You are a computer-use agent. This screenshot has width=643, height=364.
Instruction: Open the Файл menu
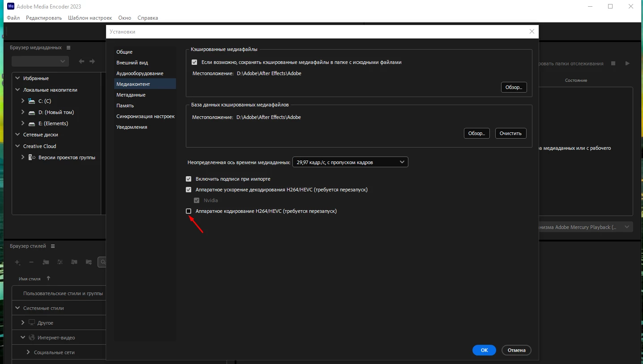coord(13,18)
